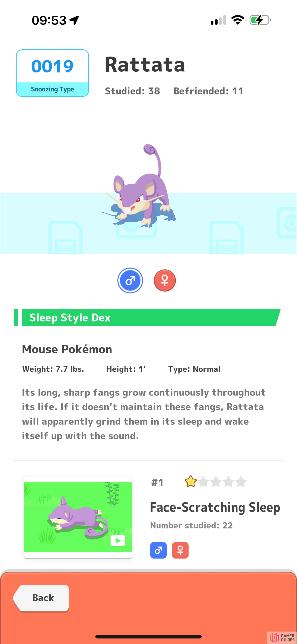The image size is (297, 644).
Task: Tap the blue male icon under Face-Scratching Sleep
Action: [158, 550]
